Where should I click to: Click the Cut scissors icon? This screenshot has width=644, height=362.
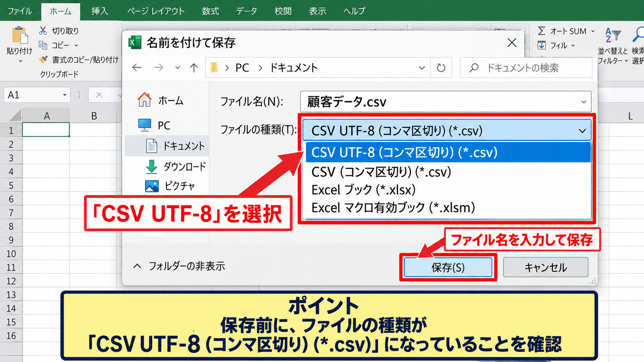(43, 31)
